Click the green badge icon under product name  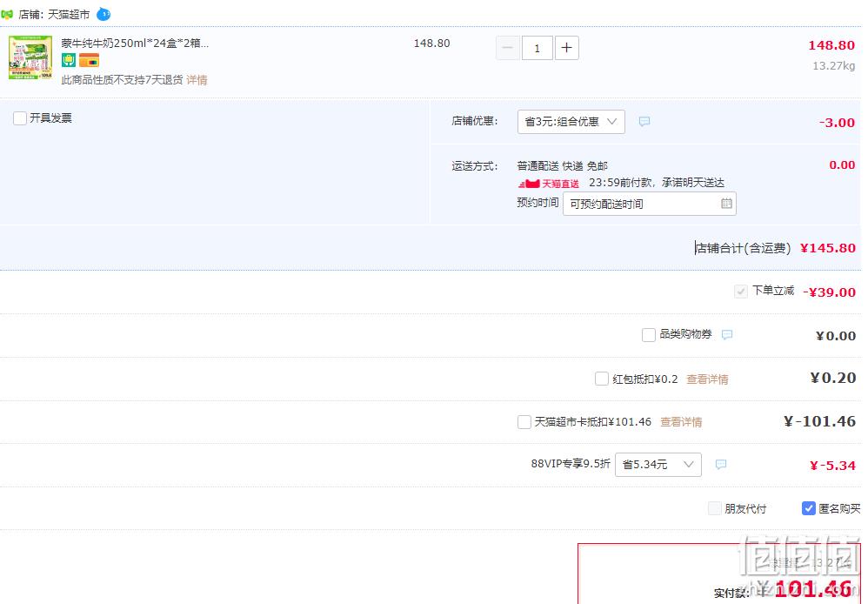pyautogui.click(x=69, y=60)
